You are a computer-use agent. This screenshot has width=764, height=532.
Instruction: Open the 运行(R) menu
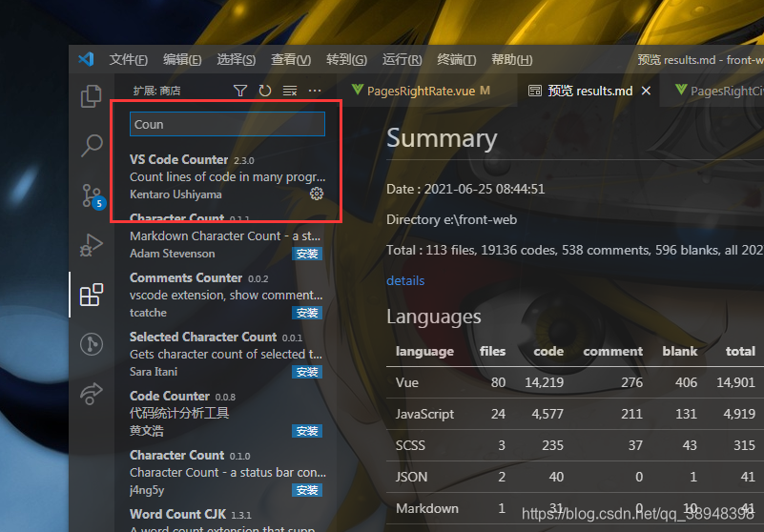point(402,59)
